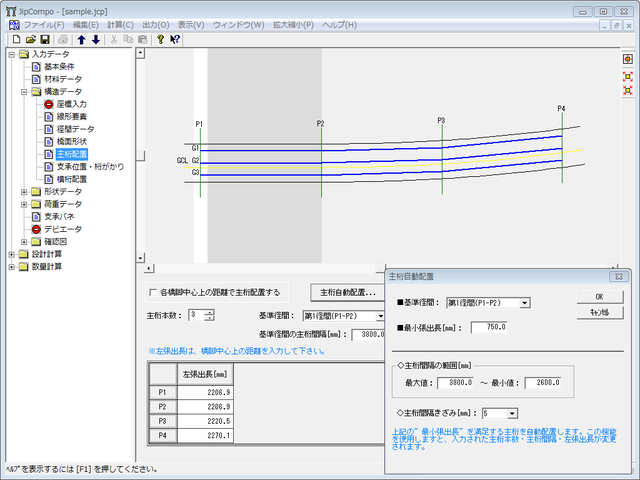Click the 主桁自動配置... button
The image size is (640, 480).
click(347, 293)
